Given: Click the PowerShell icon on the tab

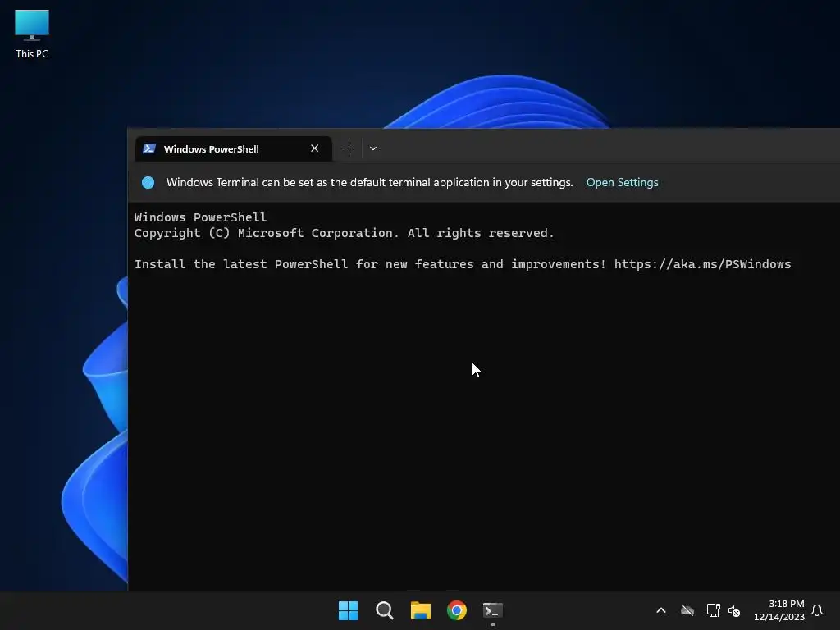Looking at the screenshot, I should [149, 148].
